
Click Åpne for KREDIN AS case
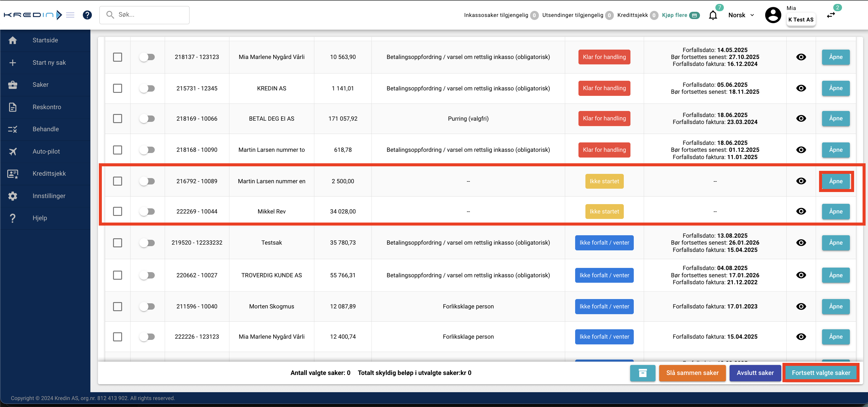click(x=836, y=88)
